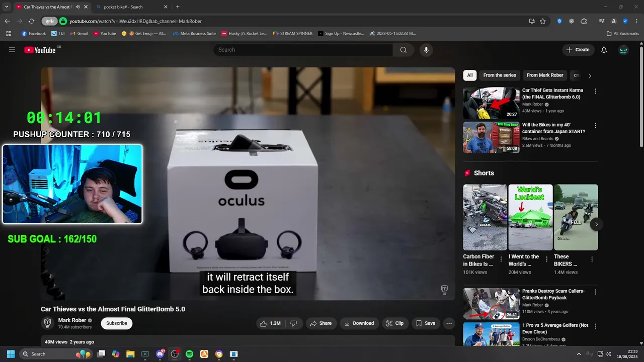Screen dimensions: 644x362
Task: Show more Shorts with the next arrow
Action: click(x=596, y=224)
